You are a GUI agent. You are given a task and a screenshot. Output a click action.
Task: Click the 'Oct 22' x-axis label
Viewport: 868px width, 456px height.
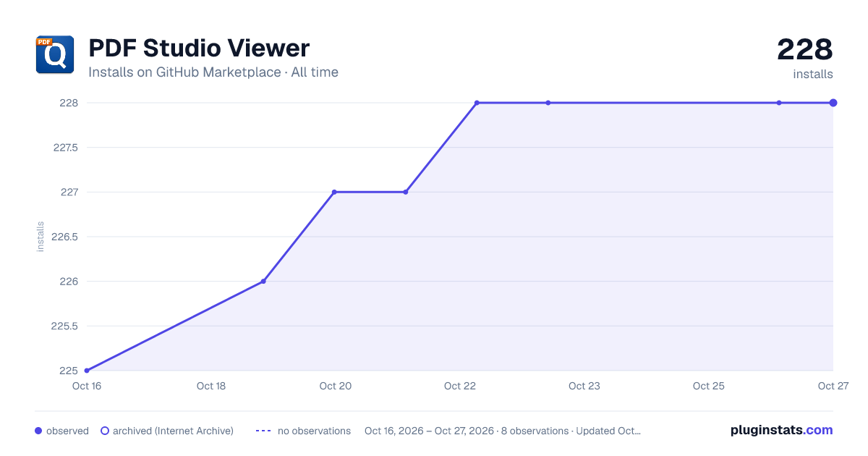(x=460, y=386)
